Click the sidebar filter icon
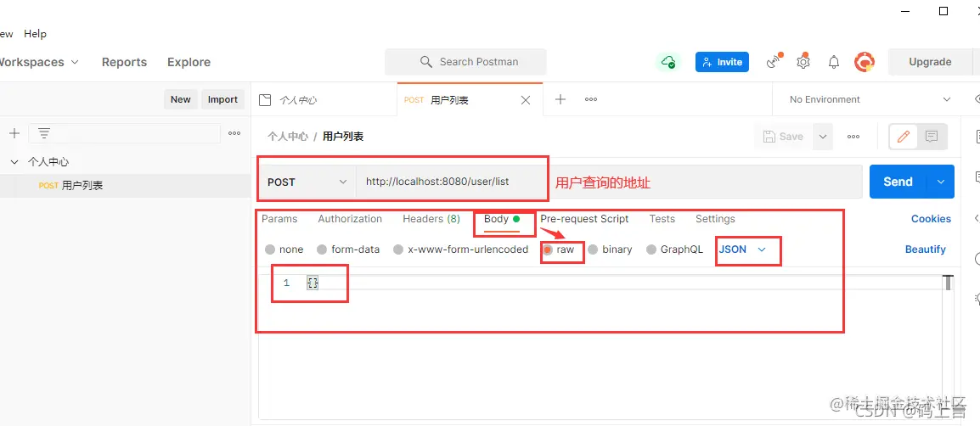The image size is (980, 426). pyautogui.click(x=44, y=133)
